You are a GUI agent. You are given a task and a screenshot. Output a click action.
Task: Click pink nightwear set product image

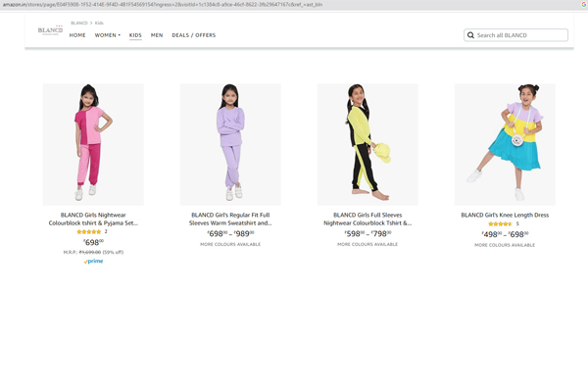(93, 144)
